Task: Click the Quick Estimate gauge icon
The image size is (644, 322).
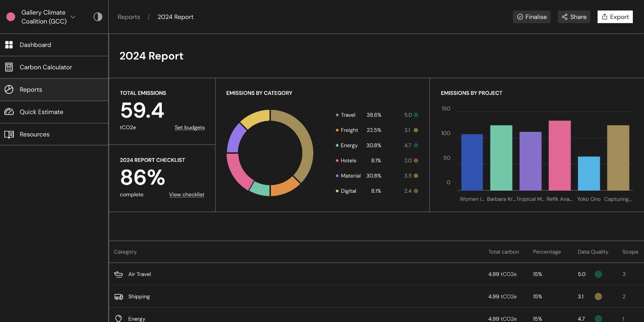Action: click(x=9, y=112)
